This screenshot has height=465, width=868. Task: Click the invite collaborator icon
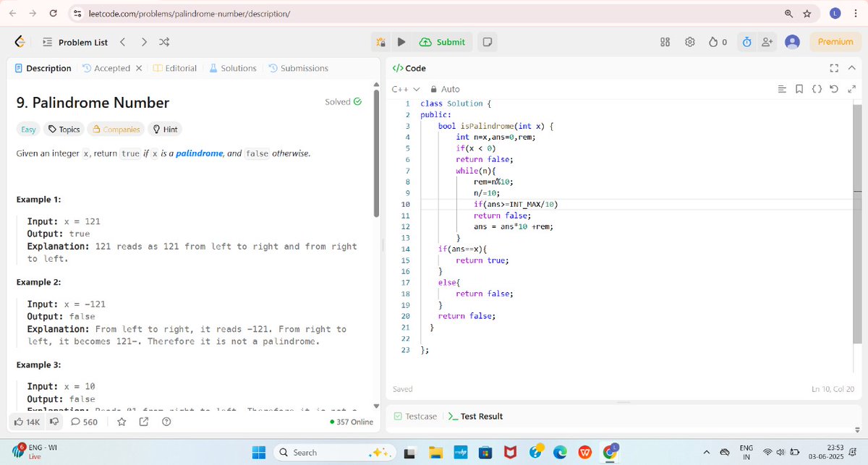coord(767,42)
